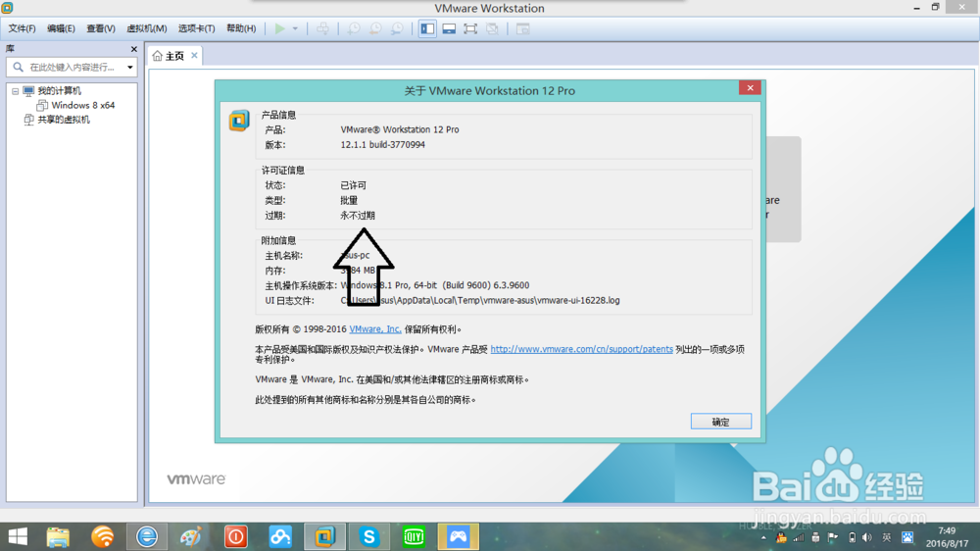Open the Windows Start button

pyautogui.click(x=18, y=536)
